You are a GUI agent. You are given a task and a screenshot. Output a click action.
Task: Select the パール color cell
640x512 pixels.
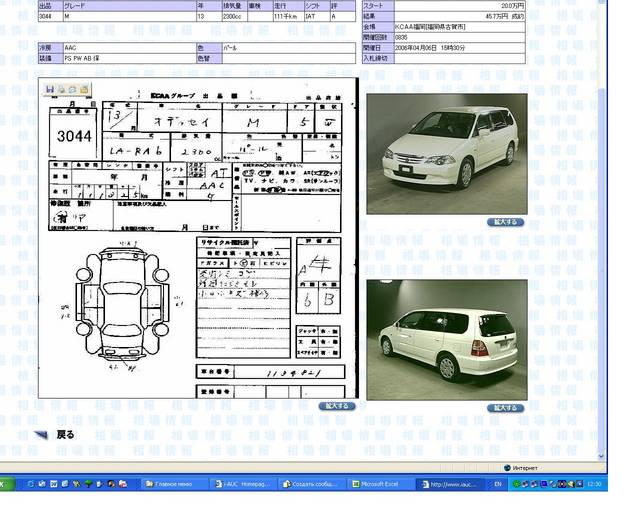(x=289, y=48)
